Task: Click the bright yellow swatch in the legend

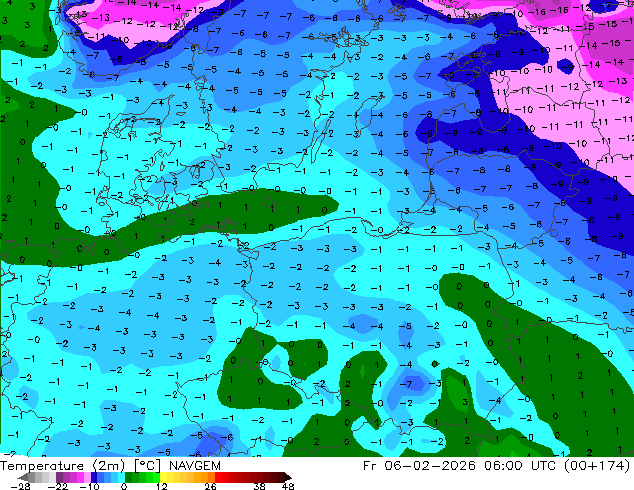Action: tap(163, 477)
